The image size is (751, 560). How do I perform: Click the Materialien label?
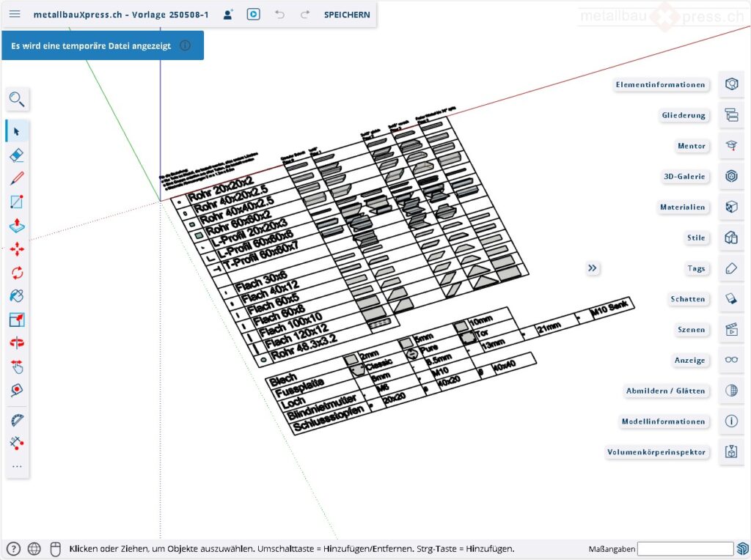(x=683, y=207)
